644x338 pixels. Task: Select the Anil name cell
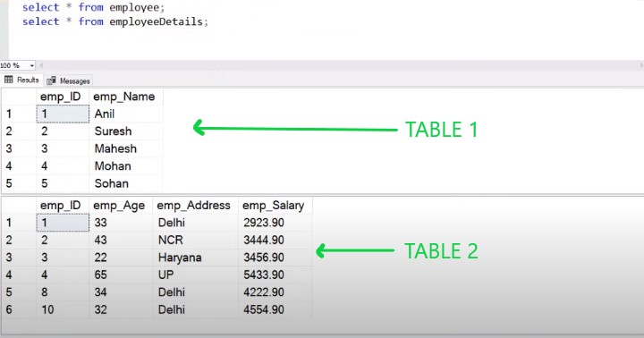pos(126,114)
